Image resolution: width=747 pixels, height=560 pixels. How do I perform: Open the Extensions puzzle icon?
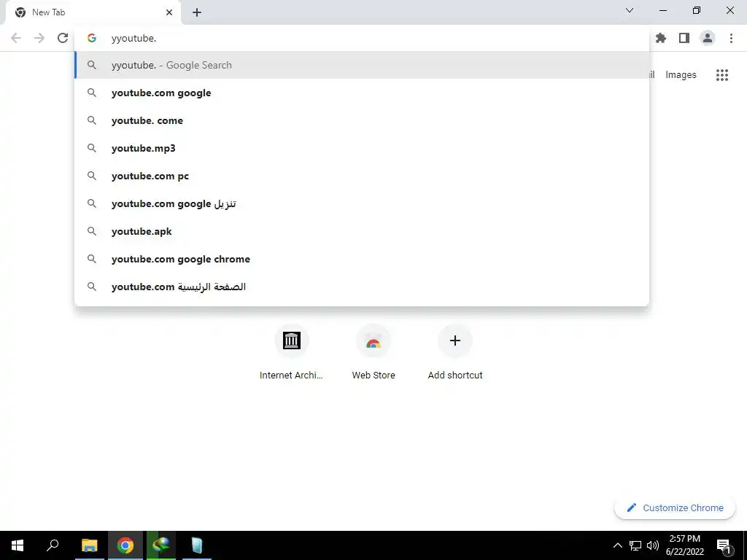pos(661,38)
